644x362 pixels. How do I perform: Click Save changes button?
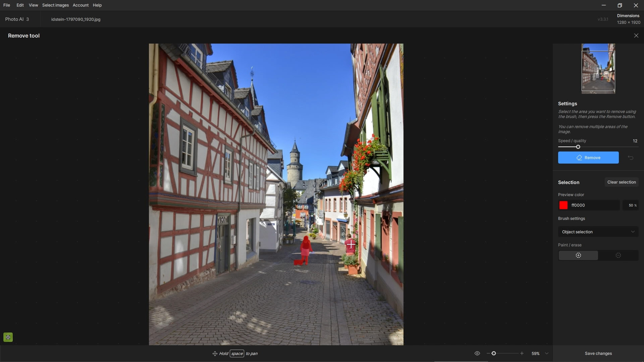pos(598,353)
